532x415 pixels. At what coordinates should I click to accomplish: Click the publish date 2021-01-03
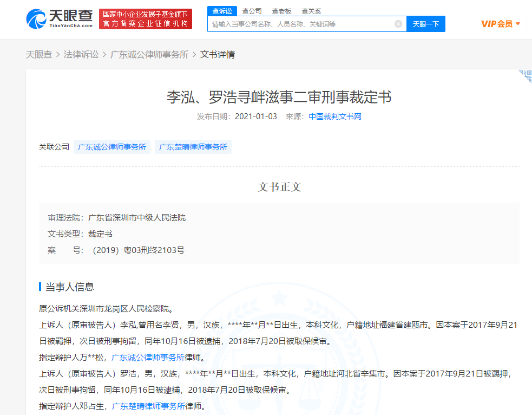click(256, 116)
